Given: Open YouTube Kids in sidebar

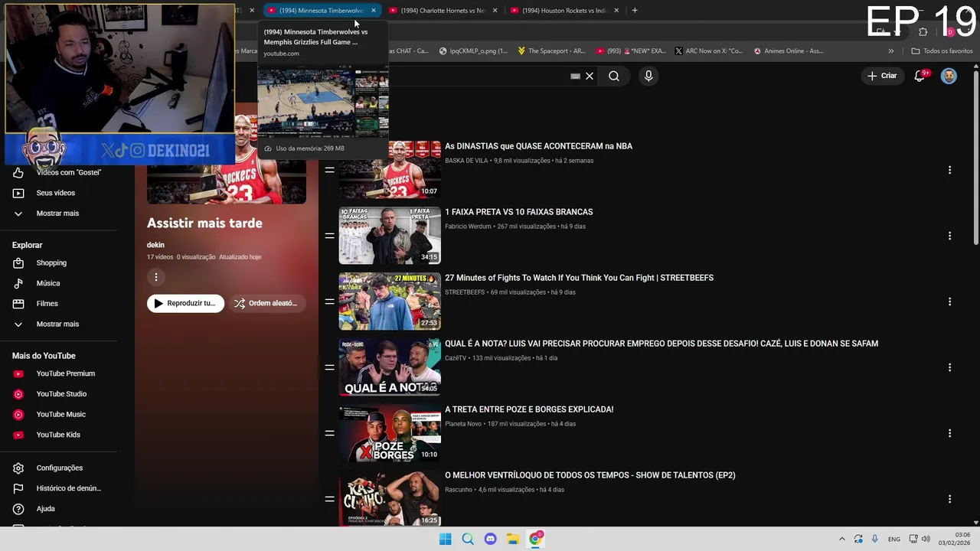Looking at the screenshot, I should click(x=58, y=435).
